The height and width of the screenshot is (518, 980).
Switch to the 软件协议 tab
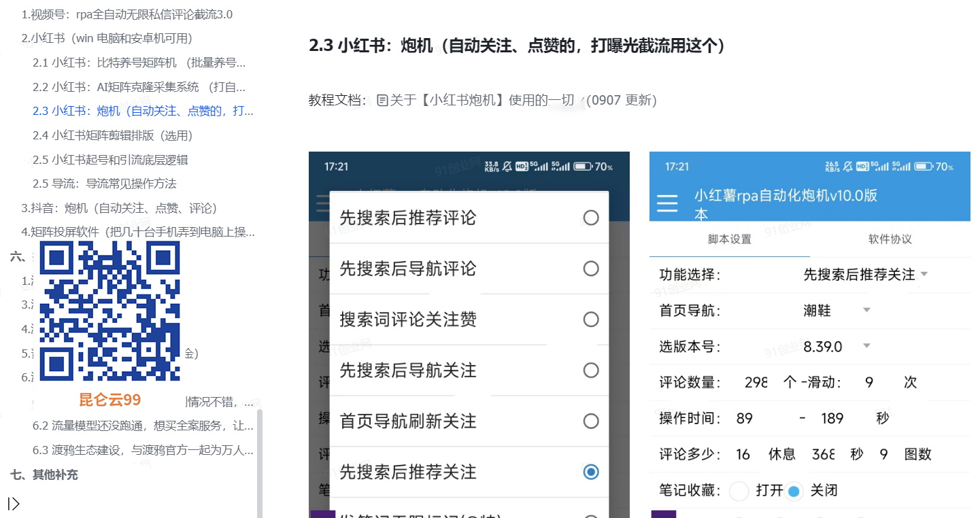click(x=890, y=239)
